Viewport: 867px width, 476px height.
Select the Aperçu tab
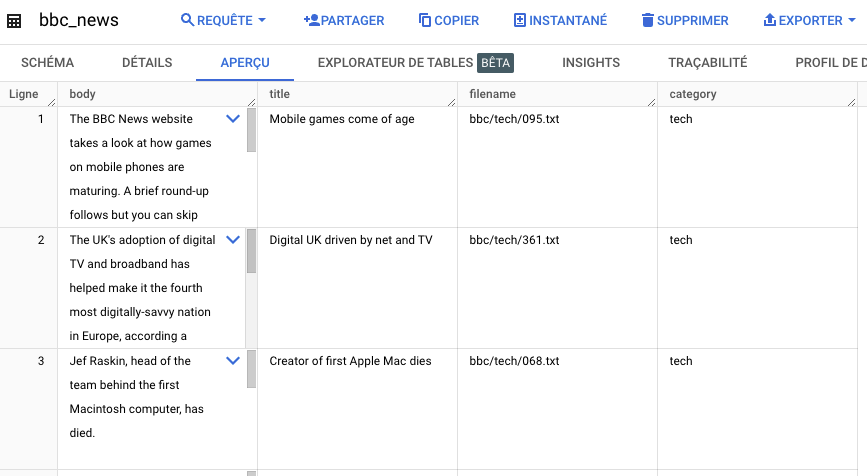coord(245,62)
